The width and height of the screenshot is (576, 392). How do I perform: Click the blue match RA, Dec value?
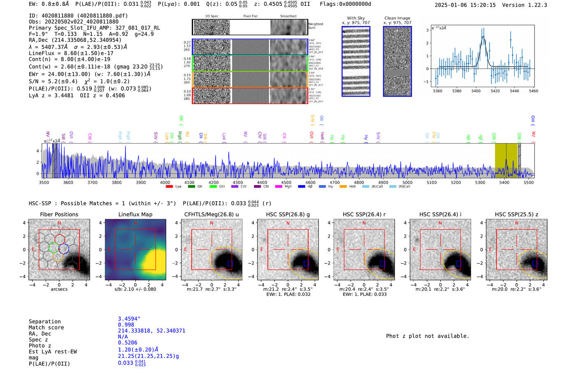pyautogui.click(x=151, y=331)
